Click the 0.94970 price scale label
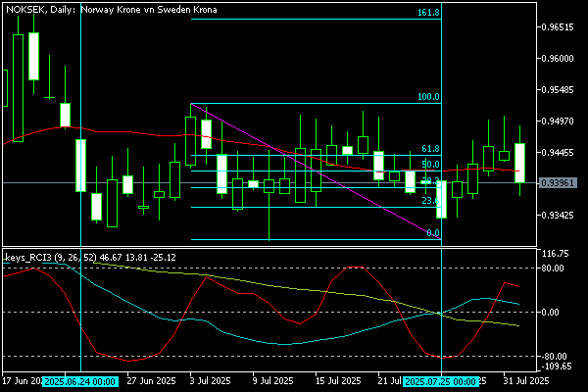 pyautogui.click(x=558, y=122)
